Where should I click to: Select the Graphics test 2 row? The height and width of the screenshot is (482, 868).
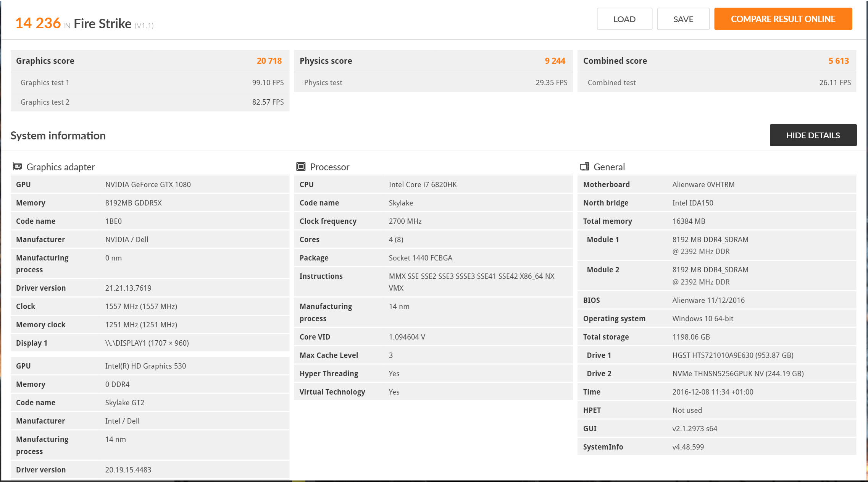click(x=150, y=102)
